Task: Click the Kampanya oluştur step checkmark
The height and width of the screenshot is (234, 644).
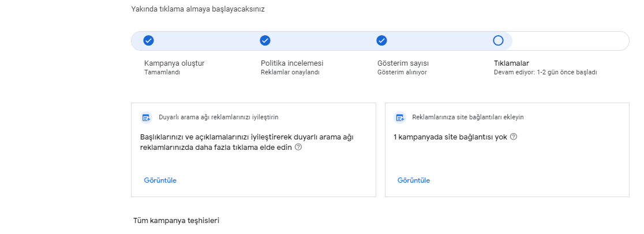Action: click(148, 41)
